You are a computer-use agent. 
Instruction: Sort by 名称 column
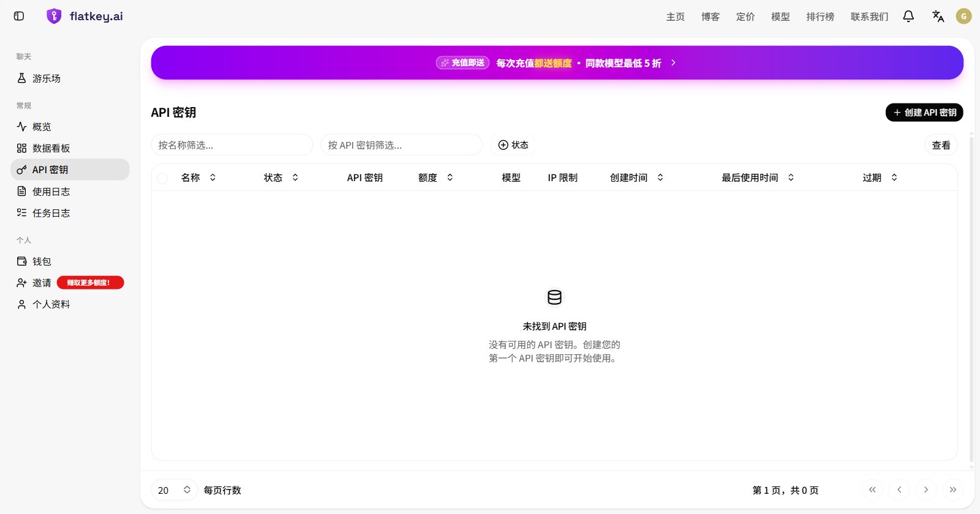198,177
